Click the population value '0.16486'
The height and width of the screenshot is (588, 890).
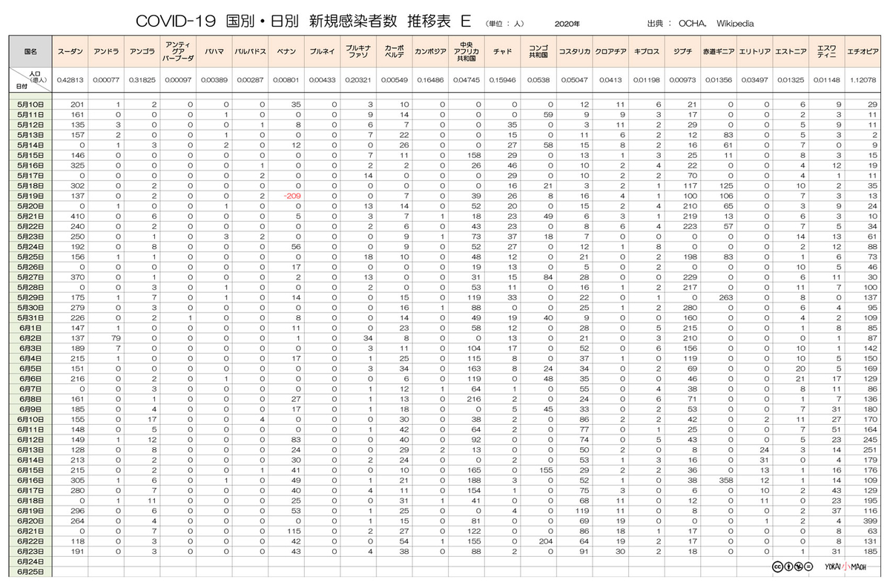429,79
